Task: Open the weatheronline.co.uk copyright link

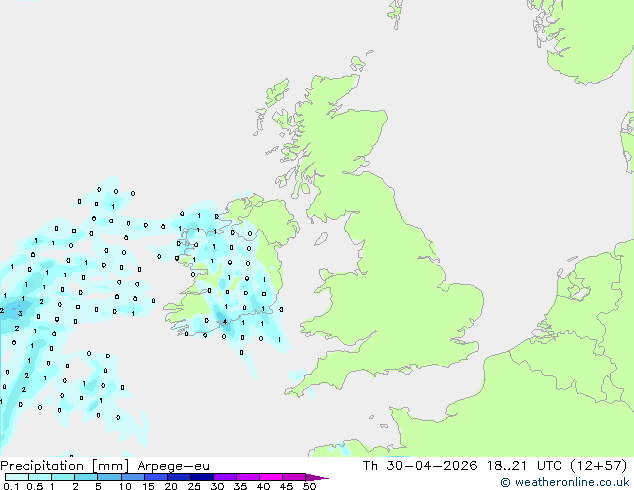Action: click(565, 482)
